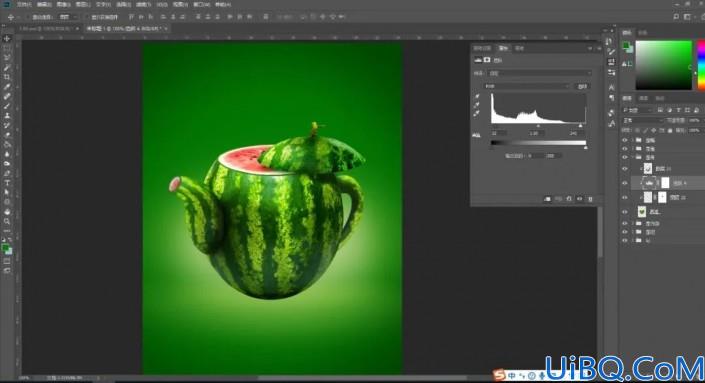Select the Pen tool
705x383 pixels.
tap(7, 173)
